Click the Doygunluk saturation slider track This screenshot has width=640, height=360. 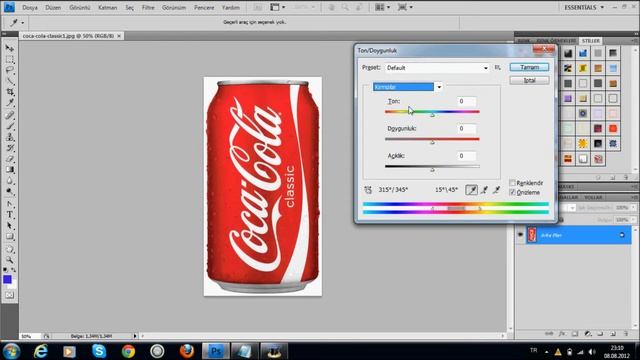(x=432, y=139)
